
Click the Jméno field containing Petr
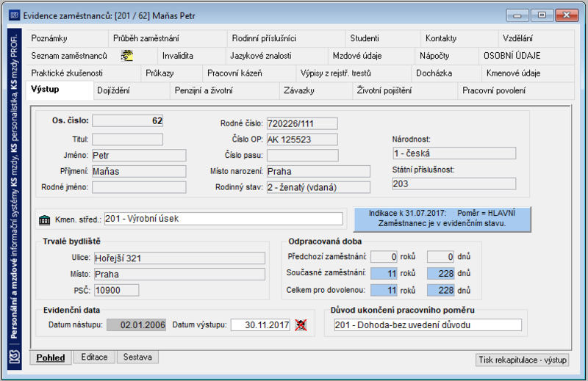click(x=139, y=155)
